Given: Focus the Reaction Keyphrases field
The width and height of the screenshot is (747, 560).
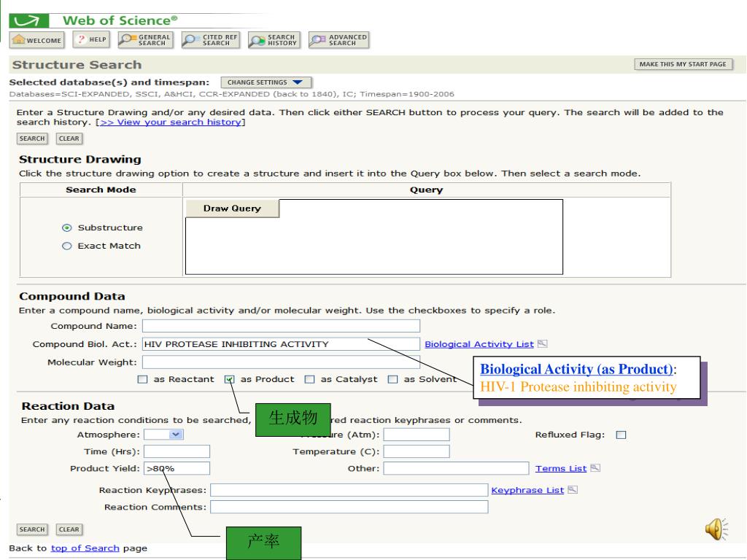Looking at the screenshot, I should coord(349,490).
